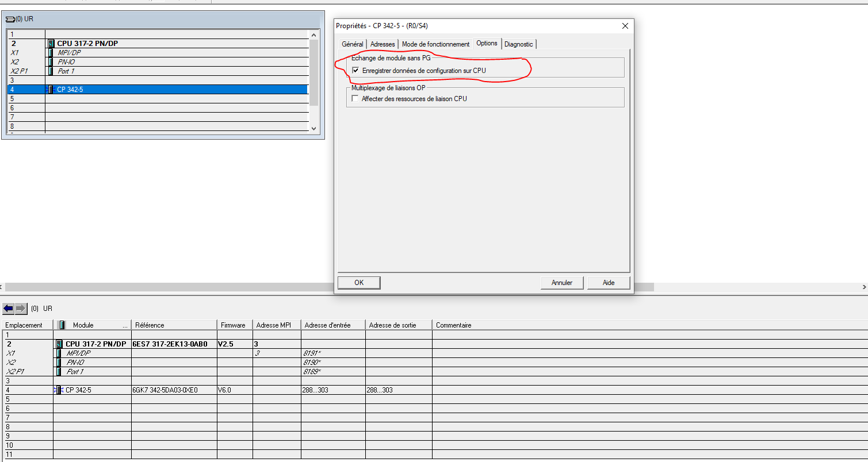Click the grey forward arrow above the detail table
The width and height of the screenshot is (868, 462).
coord(21,309)
